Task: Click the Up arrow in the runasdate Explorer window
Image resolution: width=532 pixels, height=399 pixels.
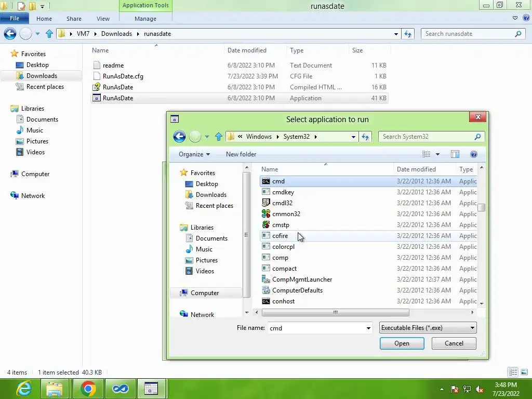Action: (x=49, y=34)
